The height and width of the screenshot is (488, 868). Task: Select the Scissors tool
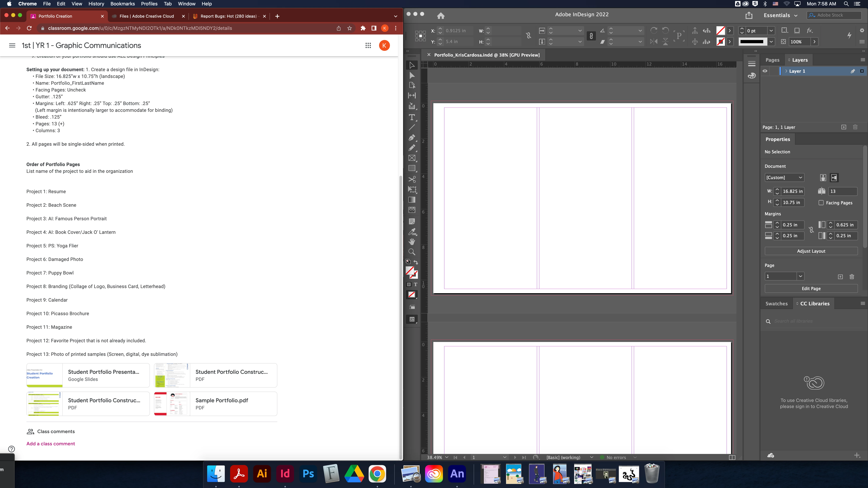click(x=412, y=179)
